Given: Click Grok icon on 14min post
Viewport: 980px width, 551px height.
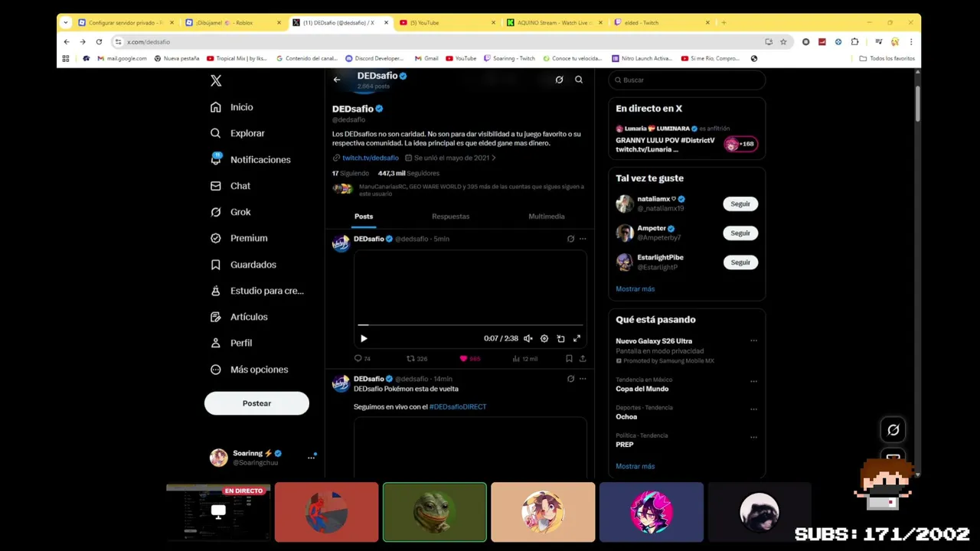Looking at the screenshot, I should tap(570, 379).
